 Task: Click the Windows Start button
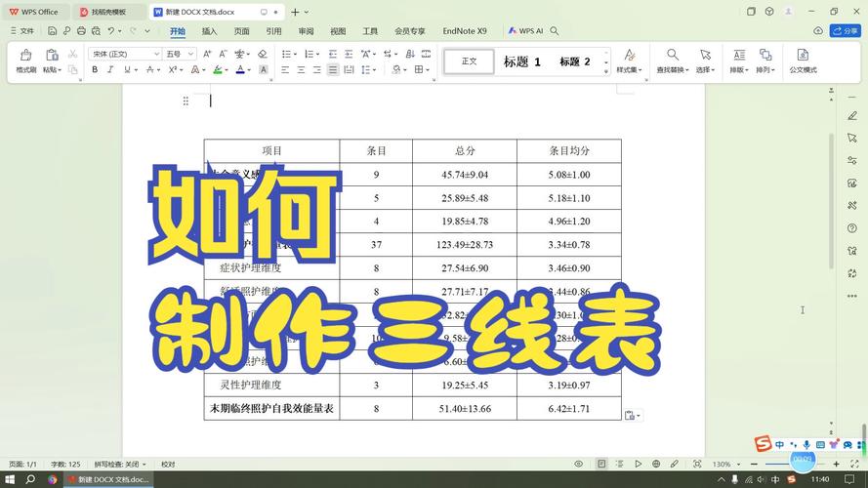point(10,479)
